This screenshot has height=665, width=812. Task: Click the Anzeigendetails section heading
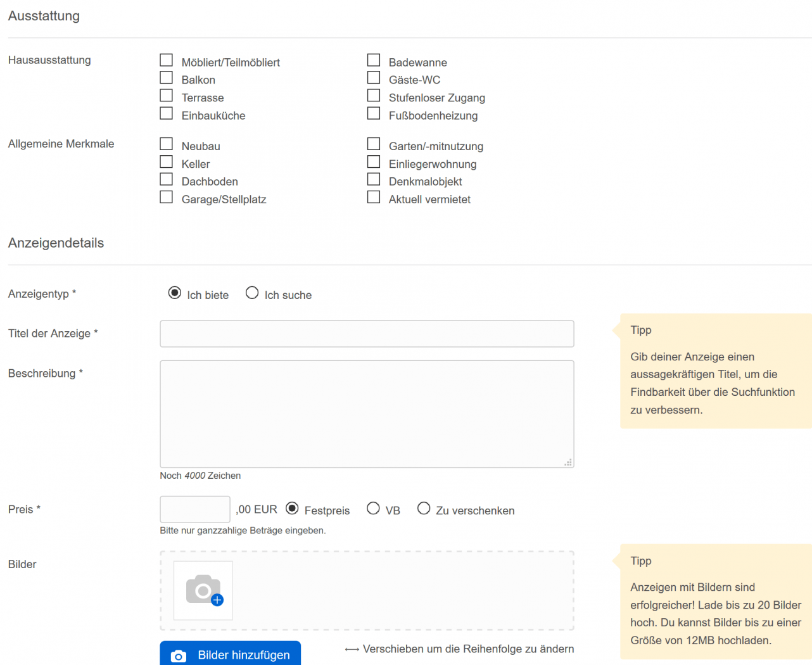pos(56,243)
